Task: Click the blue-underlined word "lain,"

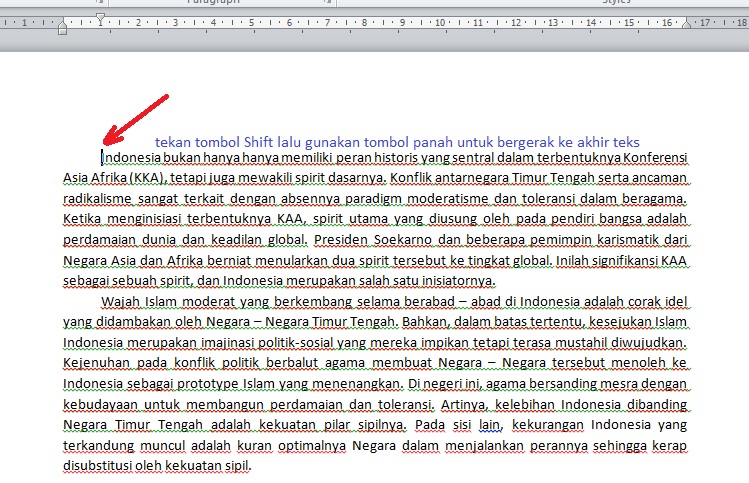Action: tap(490, 425)
